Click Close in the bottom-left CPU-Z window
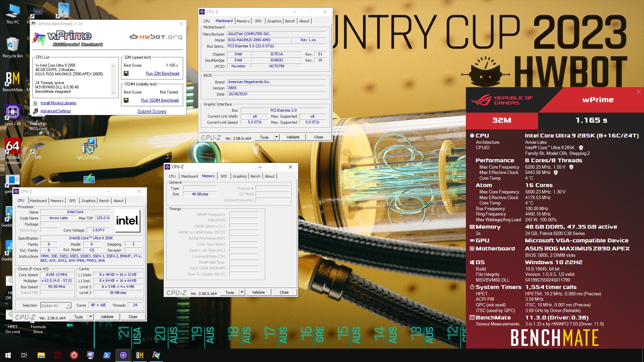The image size is (644, 362). click(x=133, y=317)
